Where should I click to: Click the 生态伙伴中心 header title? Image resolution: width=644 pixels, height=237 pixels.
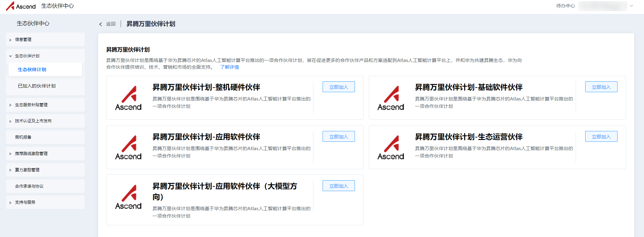(58, 6)
